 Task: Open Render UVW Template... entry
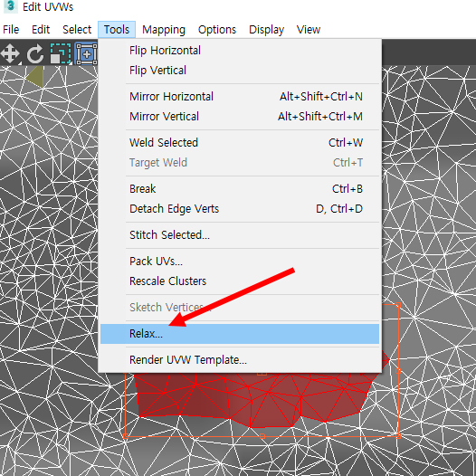click(x=240, y=360)
